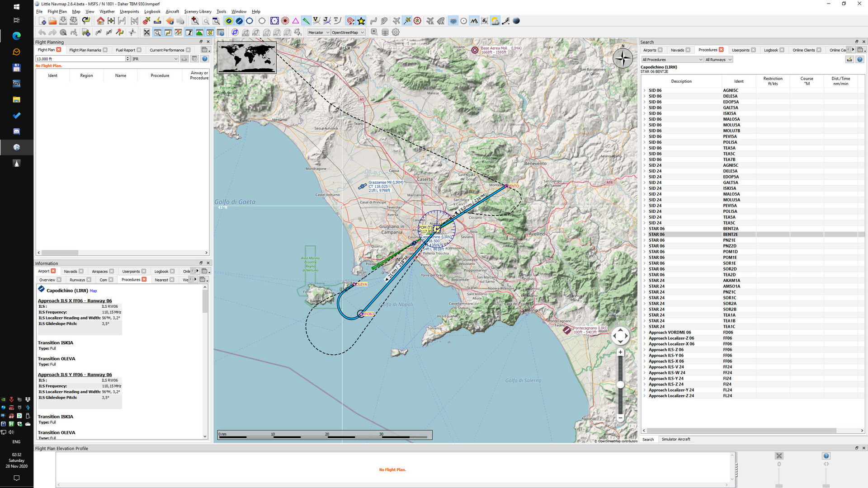This screenshot has height=488, width=868.
Task: Click the settings gear toolbar icon
Action: [x=396, y=32]
